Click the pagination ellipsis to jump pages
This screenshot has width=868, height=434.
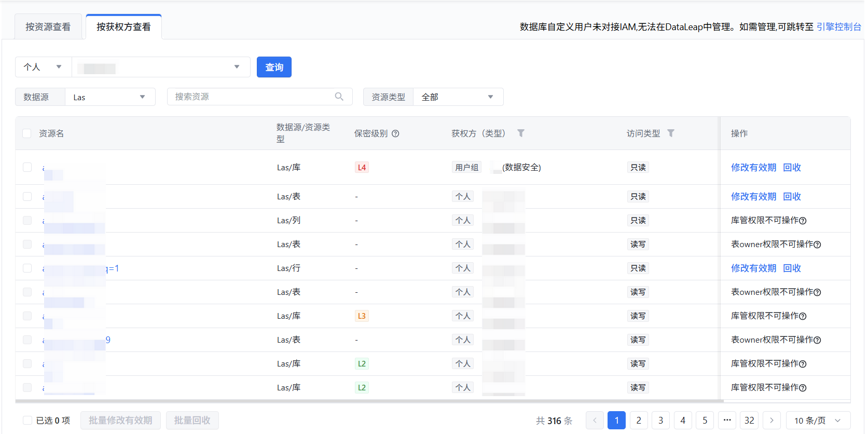pos(727,421)
